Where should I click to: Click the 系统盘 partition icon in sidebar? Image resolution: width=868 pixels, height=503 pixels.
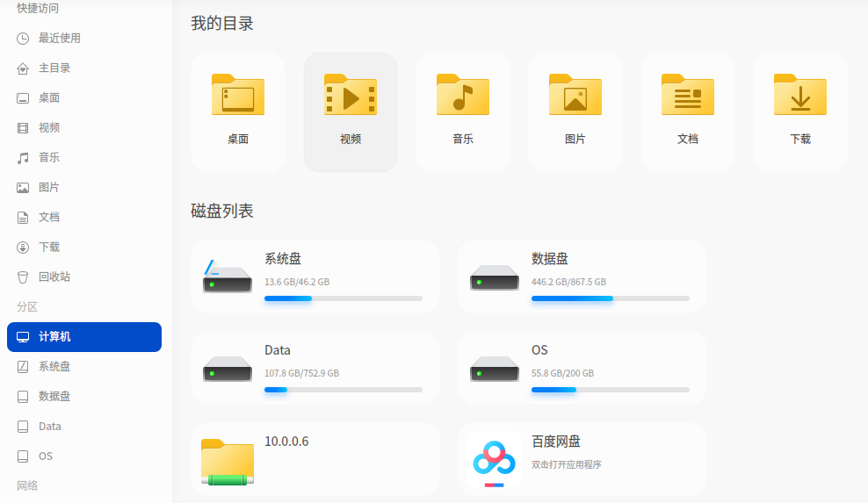pos(23,367)
